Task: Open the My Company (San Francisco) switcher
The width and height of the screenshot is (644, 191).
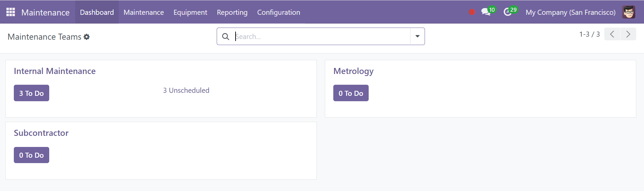Action: tap(571, 12)
